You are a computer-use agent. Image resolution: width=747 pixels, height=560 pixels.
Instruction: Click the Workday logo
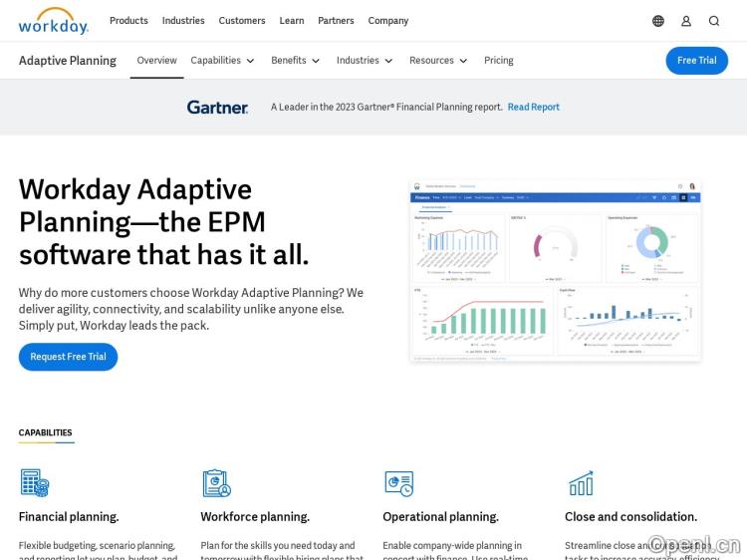[54, 21]
